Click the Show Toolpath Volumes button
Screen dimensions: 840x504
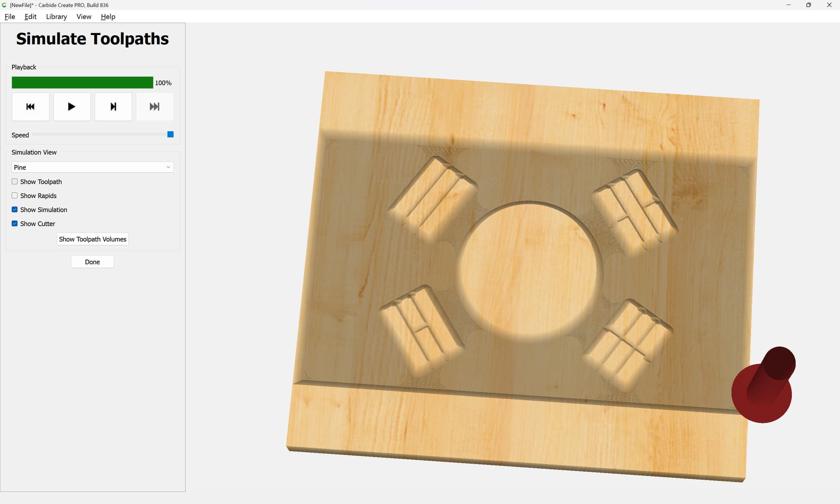(92, 239)
